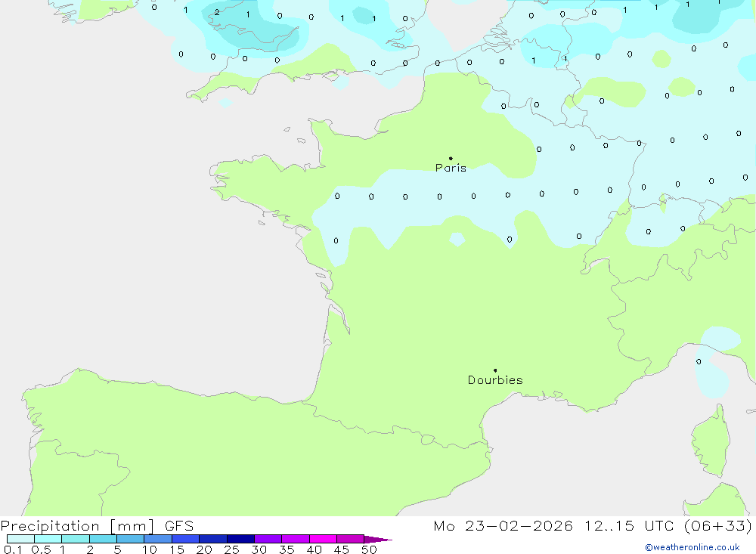The width and height of the screenshot is (756, 554).
Task: Pick the 5–10 mm legend swatch
Action: tap(130, 539)
